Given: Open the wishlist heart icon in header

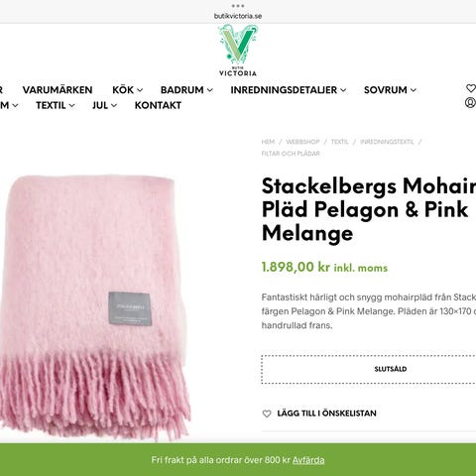Looking at the screenshot, I should pos(471,88).
